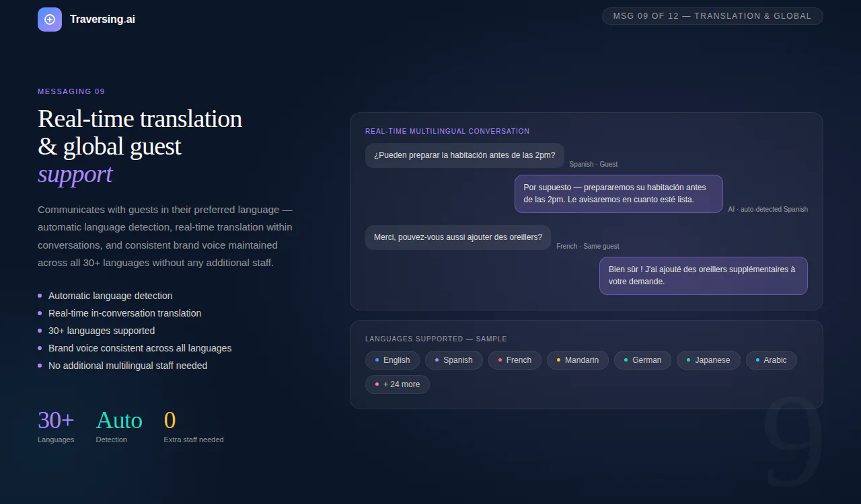Click the Spanish guest message about 2pm
This screenshot has height=504, width=861.
click(465, 155)
